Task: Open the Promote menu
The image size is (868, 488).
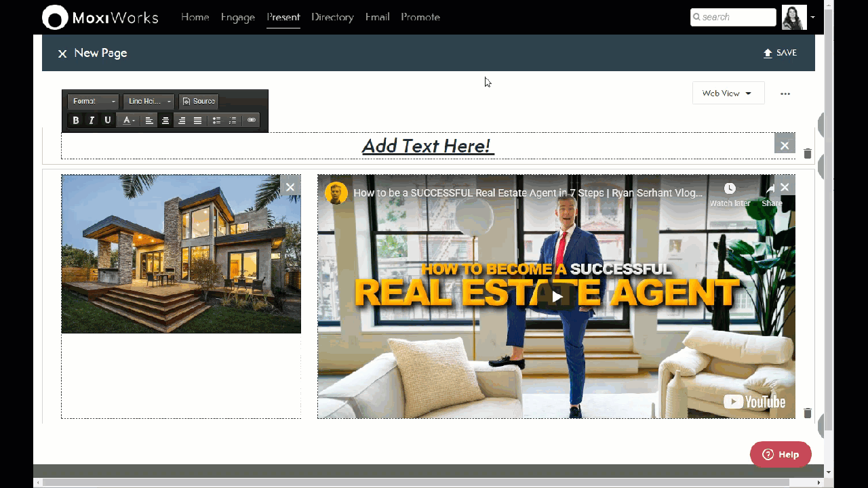Action: tap(420, 17)
